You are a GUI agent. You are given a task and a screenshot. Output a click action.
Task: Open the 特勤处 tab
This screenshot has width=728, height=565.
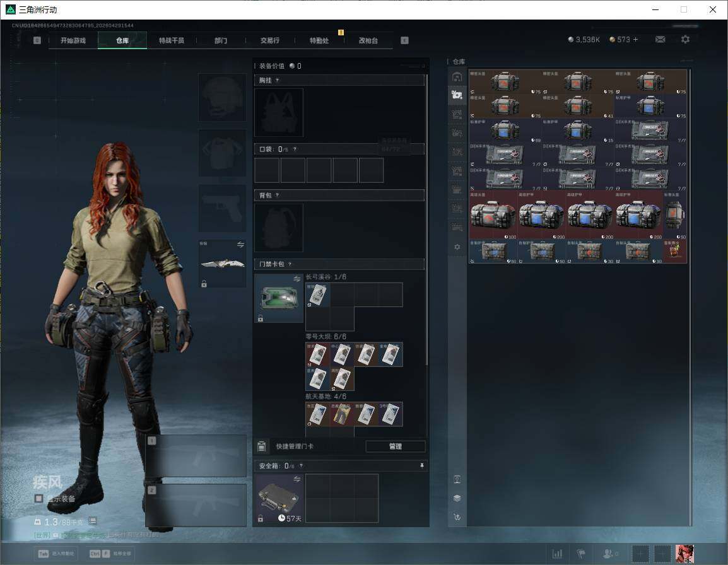click(x=319, y=40)
